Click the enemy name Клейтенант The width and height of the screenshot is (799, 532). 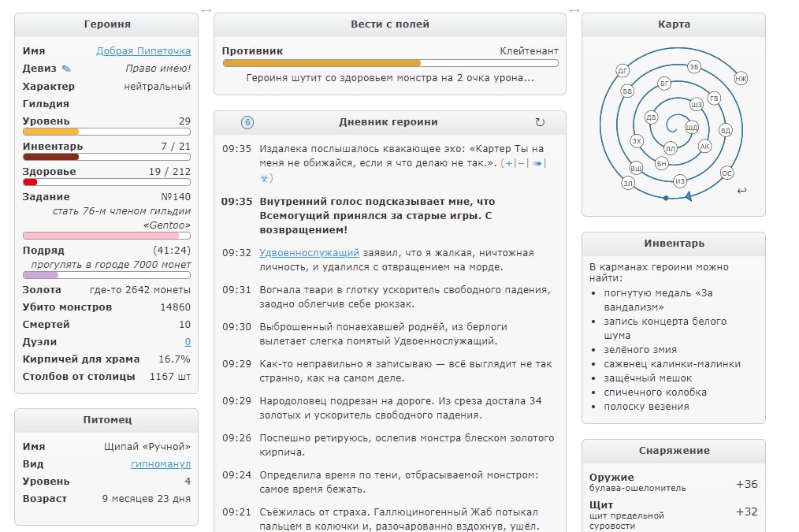click(529, 51)
